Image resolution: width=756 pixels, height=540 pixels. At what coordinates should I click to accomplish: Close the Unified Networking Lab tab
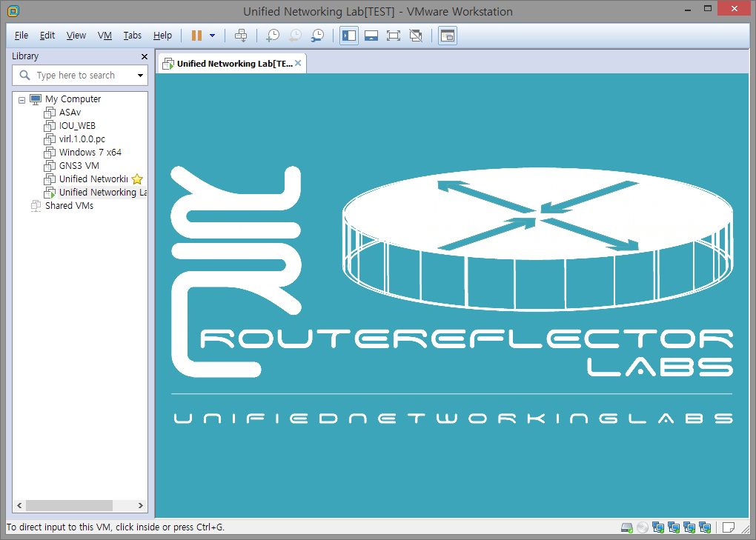click(x=298, y=63)
